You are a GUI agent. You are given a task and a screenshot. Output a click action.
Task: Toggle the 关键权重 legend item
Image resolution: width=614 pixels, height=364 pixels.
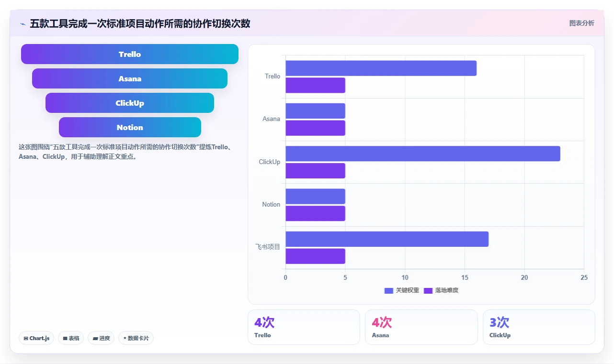402,290
